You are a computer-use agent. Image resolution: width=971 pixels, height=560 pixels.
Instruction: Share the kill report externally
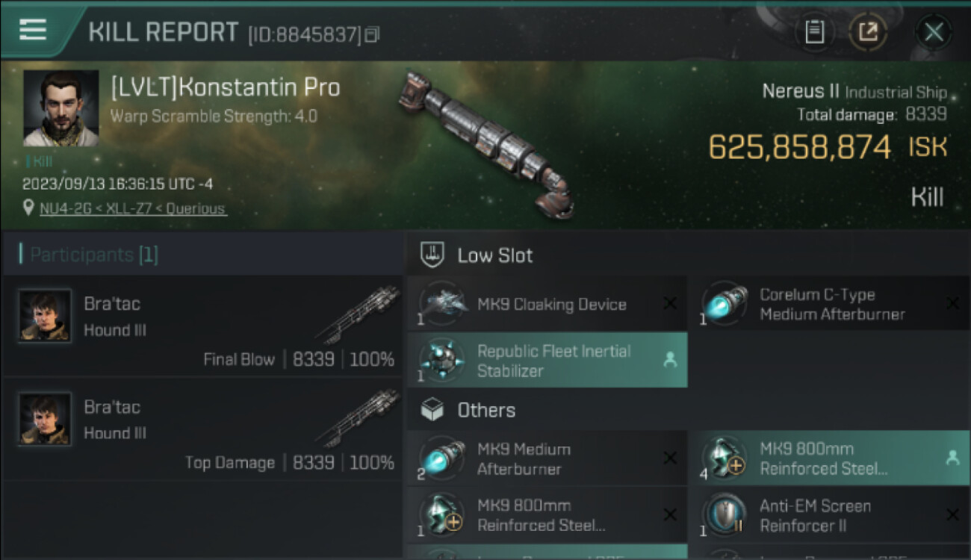(x=867, y=31)
